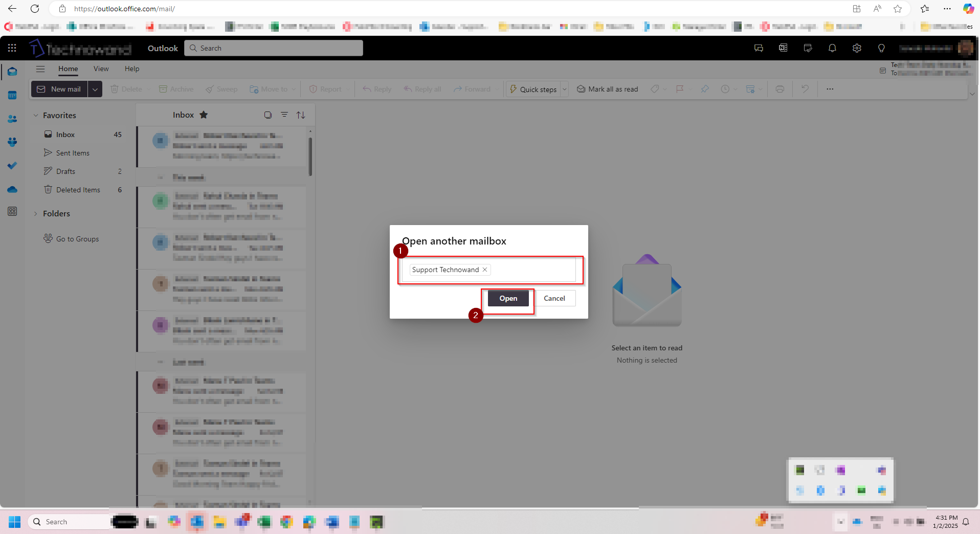Open the Calendar icon in left rail
980x534 pixels.
click(x=12, y=95)
